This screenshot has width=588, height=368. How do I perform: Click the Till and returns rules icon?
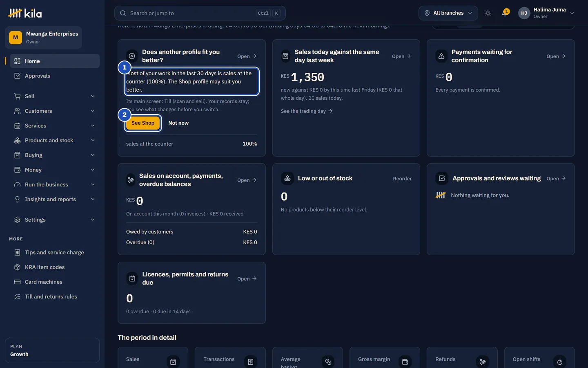click(x=17, y=296)
